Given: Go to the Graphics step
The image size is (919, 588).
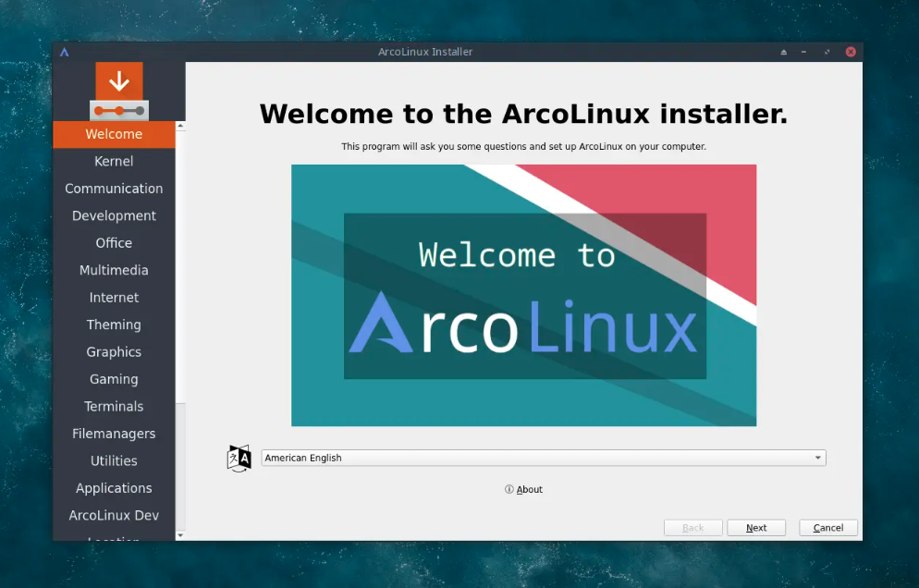Looking at the screenshot, I should (x=114, y=352).
